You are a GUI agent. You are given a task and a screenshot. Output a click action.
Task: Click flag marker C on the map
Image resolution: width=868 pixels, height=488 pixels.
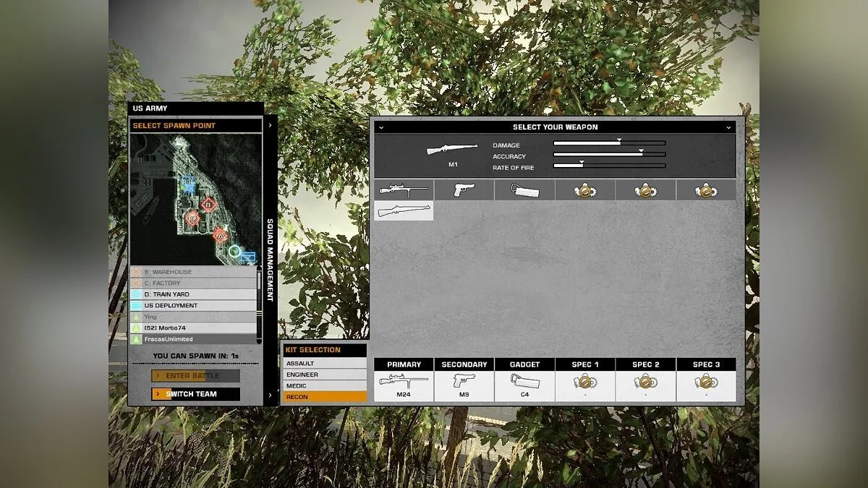coord(192,217)
